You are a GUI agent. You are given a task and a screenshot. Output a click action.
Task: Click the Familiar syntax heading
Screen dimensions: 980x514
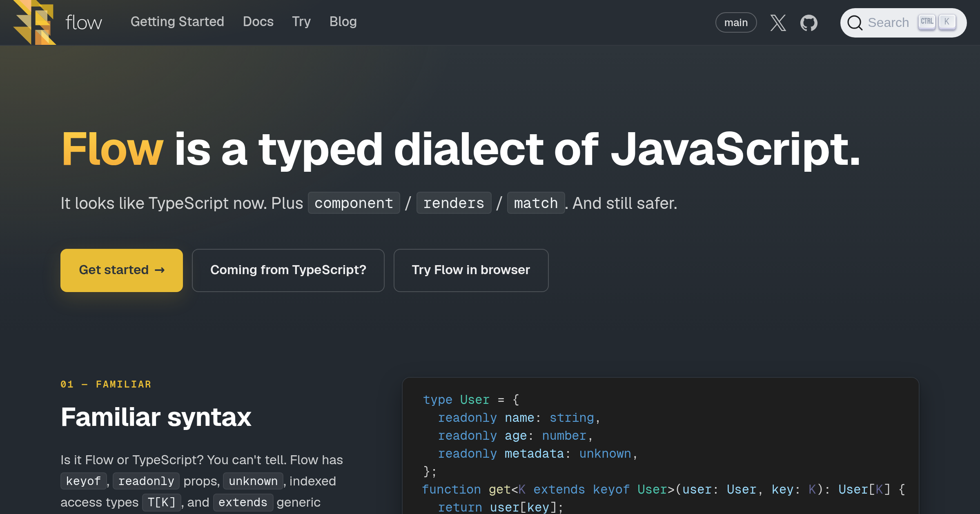pyautogui.click(x=156, y=417)
